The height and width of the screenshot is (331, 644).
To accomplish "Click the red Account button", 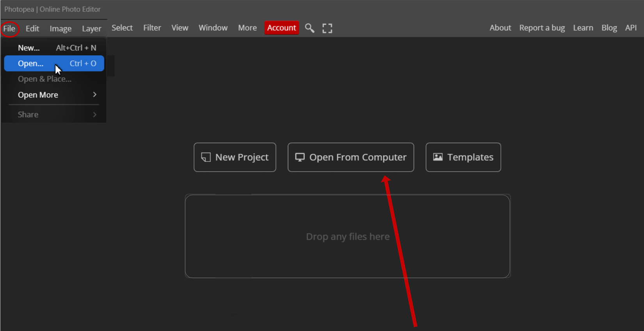I will pyautogui.click(x=281, y=28).
